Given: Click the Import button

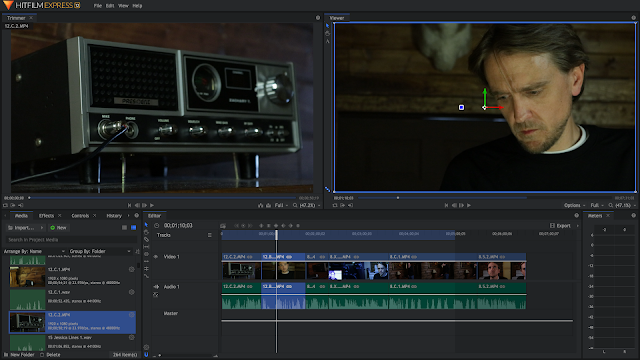Looking at the screenshot, I should click(x=22, y=228).
